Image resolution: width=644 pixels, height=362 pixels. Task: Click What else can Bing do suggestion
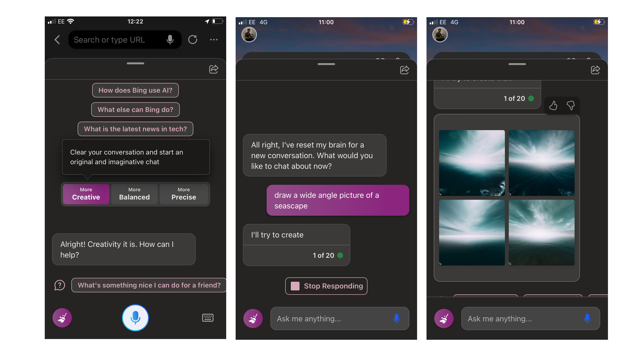click(135, 110)
